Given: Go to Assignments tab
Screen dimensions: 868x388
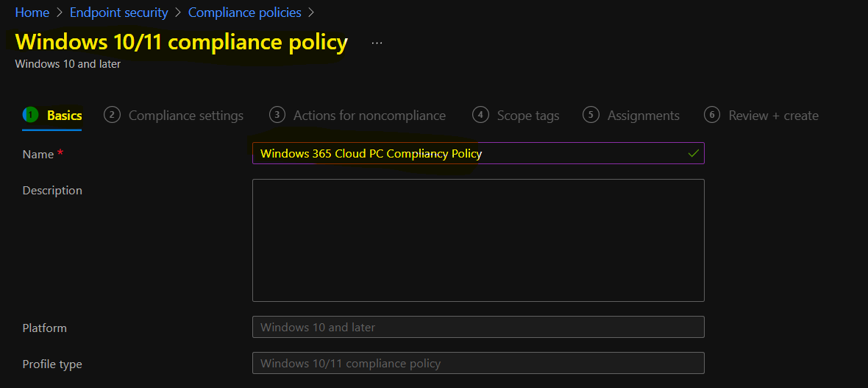Looking at the screenshot, I should tap(643, 116).
